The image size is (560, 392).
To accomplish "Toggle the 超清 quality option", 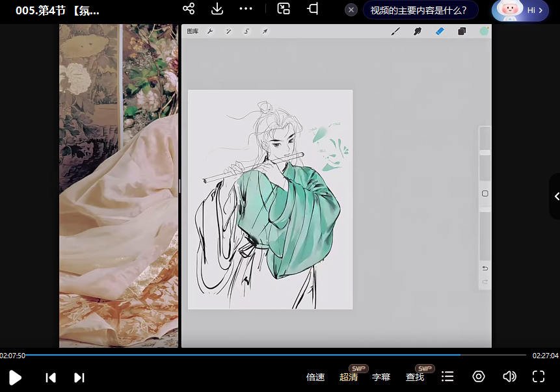I will click(x=349, y=376).
